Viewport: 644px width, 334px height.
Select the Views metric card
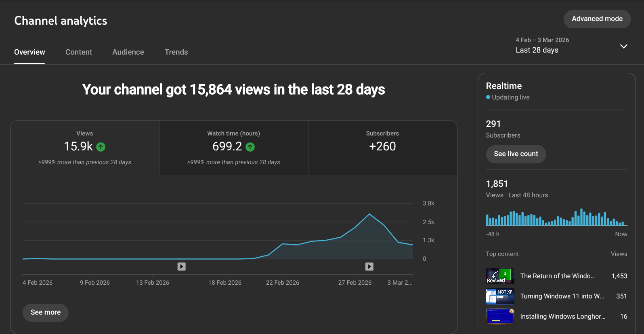85,148
